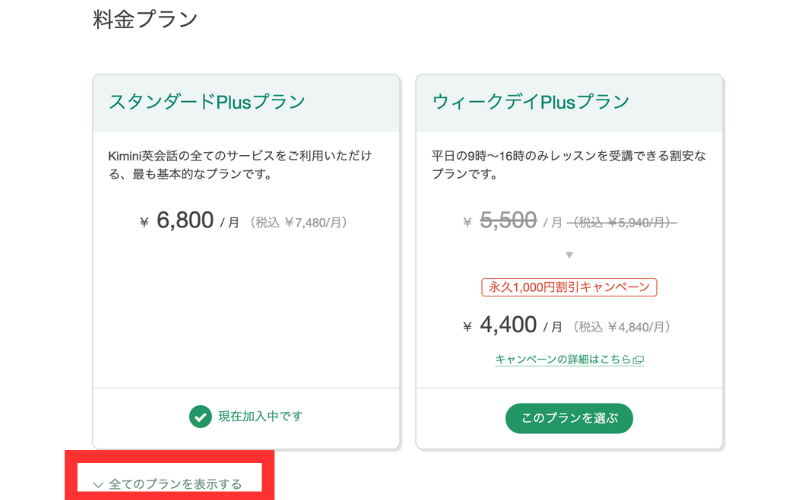Click the 現在加入中です status text

(261, 416)
